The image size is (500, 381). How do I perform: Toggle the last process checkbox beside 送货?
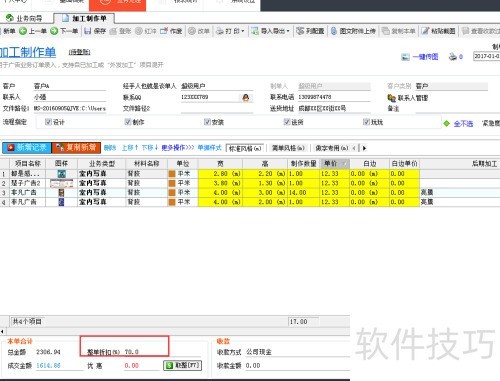(x=366, y=122)
